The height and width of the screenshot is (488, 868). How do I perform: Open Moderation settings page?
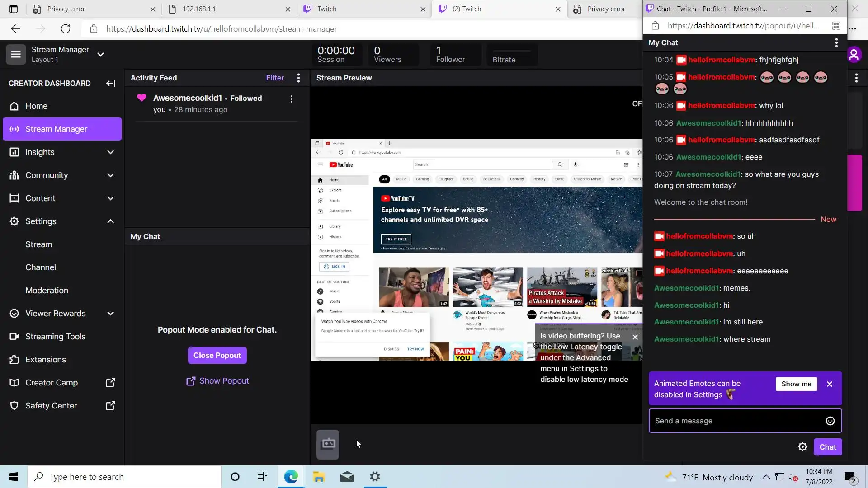coord(47,291)
